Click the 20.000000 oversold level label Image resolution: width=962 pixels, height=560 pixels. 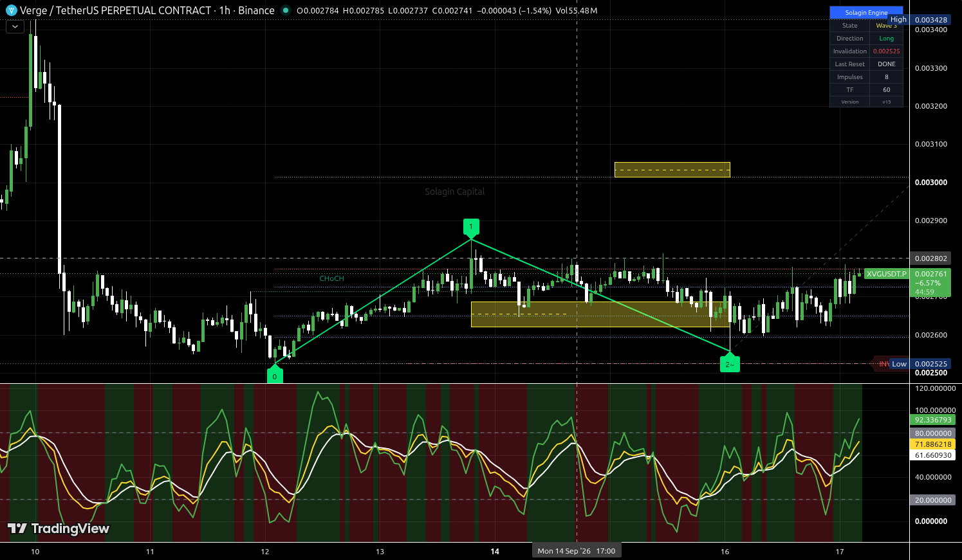[933, 500]
